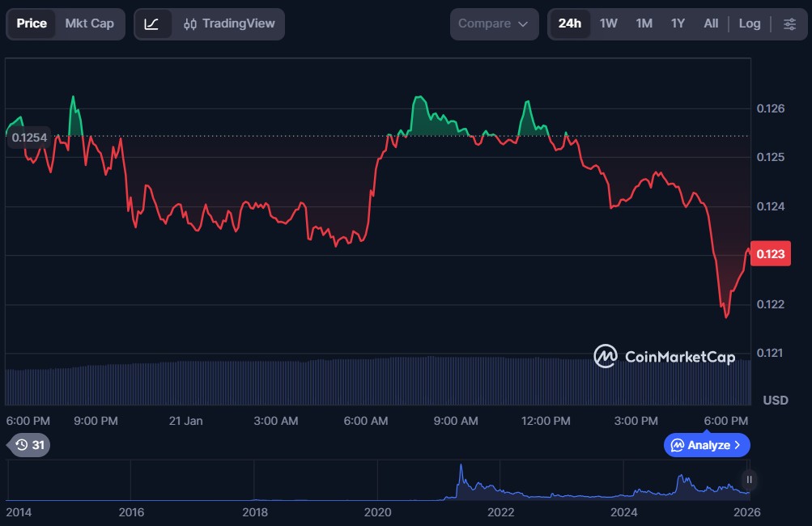Open the Compare dropdown

point(494,24)
